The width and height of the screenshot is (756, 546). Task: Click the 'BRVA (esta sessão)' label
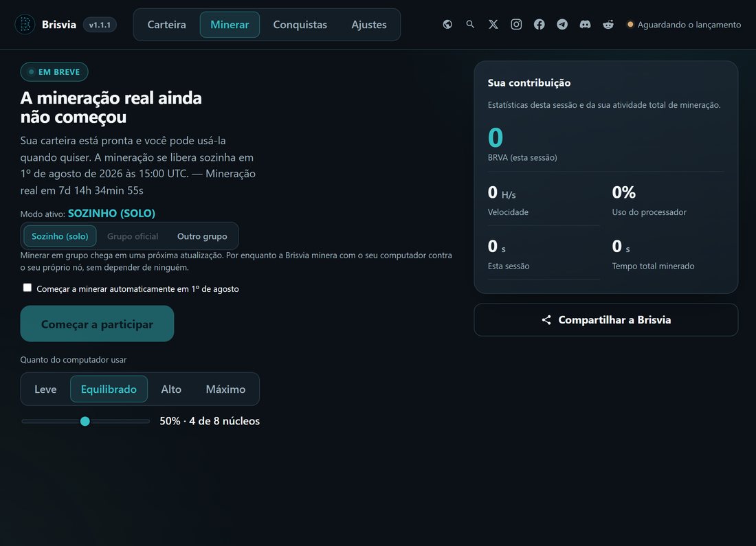(522, 157)
